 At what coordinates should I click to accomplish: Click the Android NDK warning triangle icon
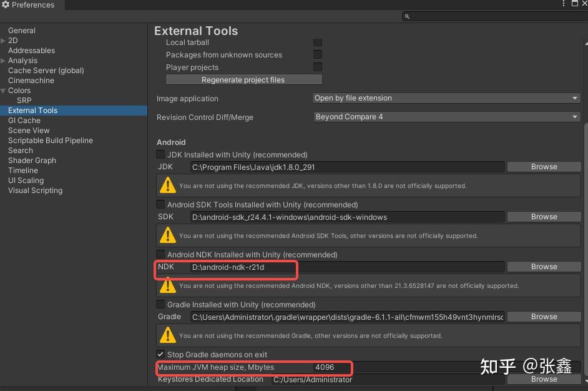pyautogui.click(x=167, y=285)
